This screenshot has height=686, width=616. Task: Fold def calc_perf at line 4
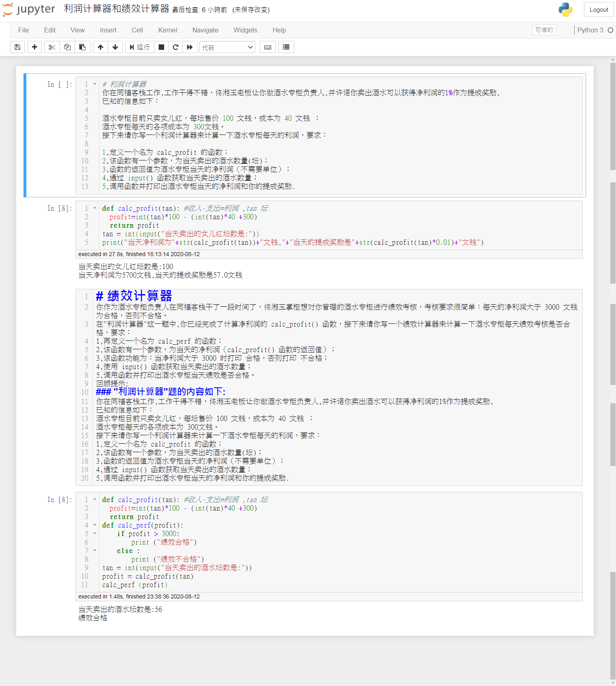pos(95,525)
